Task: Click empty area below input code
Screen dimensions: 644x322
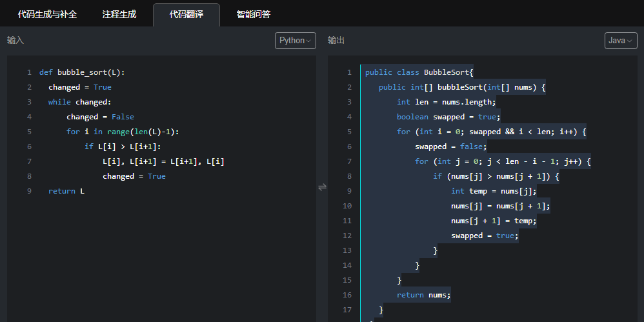Action: tap(161, 258)
